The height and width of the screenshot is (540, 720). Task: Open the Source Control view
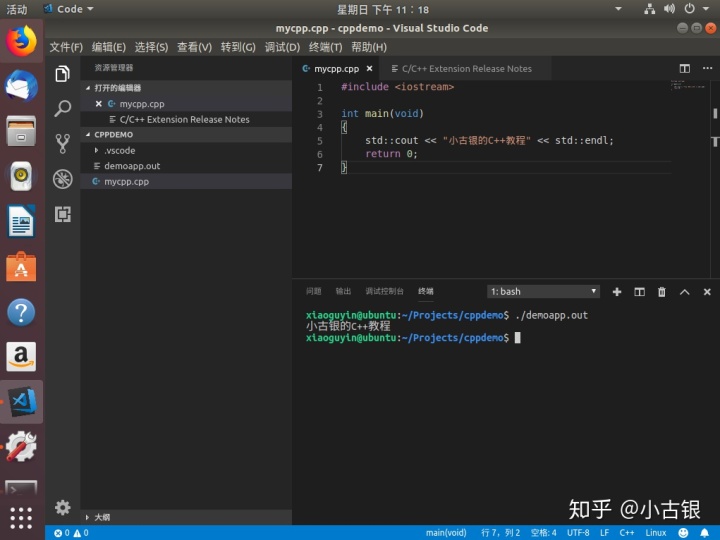(x=62, y=144)
